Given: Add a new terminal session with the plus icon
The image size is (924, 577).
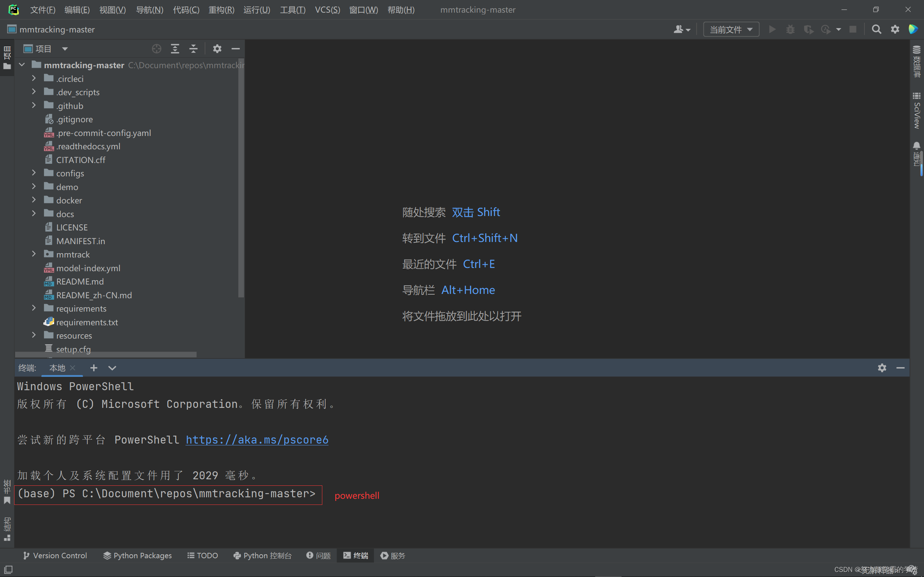Looking at the screenshot, I should 93,367.
